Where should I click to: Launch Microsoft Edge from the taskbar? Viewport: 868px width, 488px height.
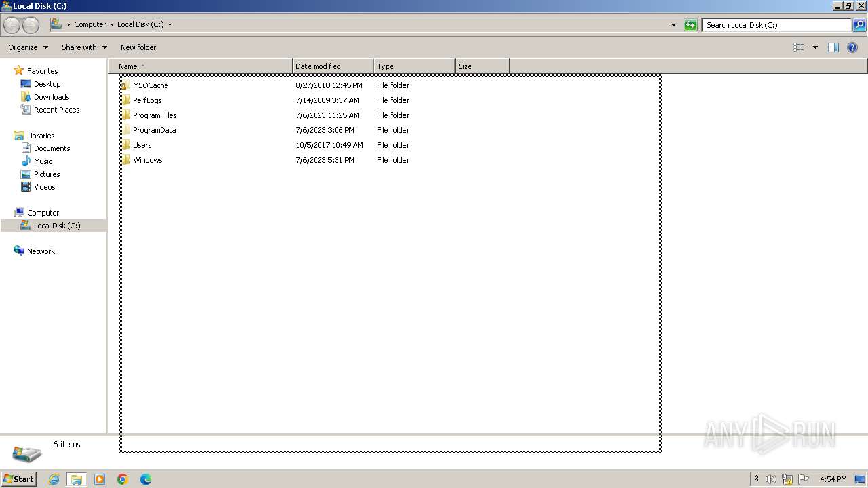click(x=146, y=479)
